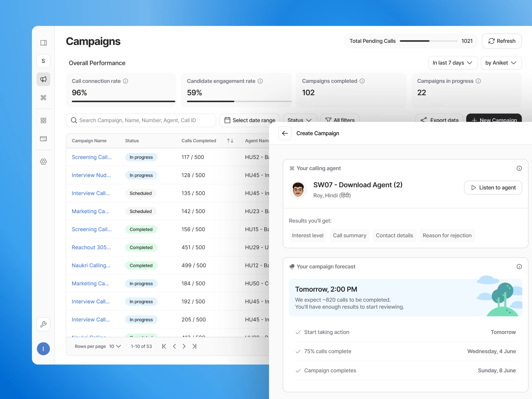The height and width of the screenshot is (399, 532).
Task: Jump to first page of table
Action: click(x=164, y=346)
